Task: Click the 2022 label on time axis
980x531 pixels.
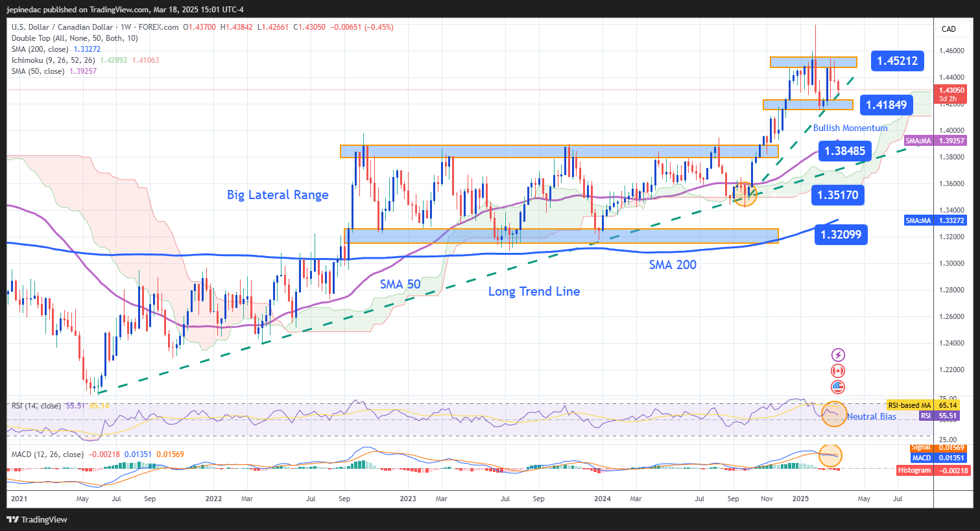Action: (213, 499)
